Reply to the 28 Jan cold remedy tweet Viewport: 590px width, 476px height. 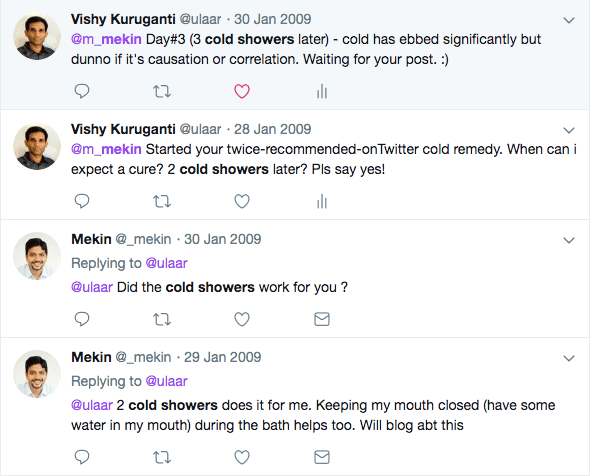[82, 201]
